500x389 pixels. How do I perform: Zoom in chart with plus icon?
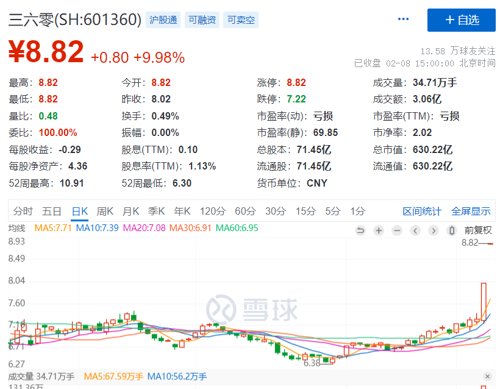point(379,230)
